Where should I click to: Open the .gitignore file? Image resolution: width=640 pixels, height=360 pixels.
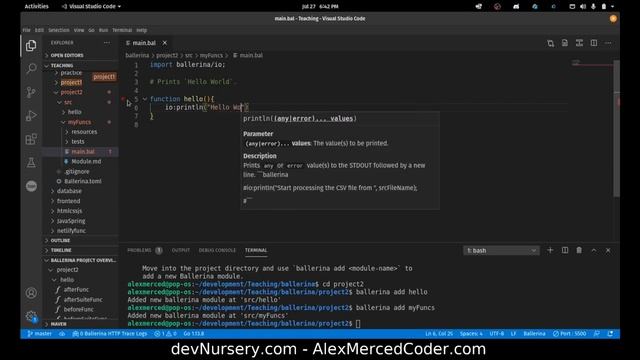(77, 171)
